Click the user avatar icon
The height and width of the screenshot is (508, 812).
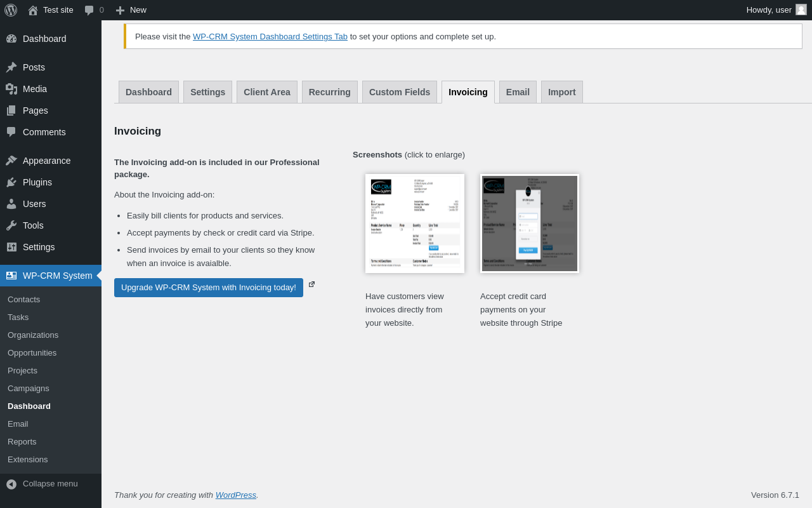[801, 10]
